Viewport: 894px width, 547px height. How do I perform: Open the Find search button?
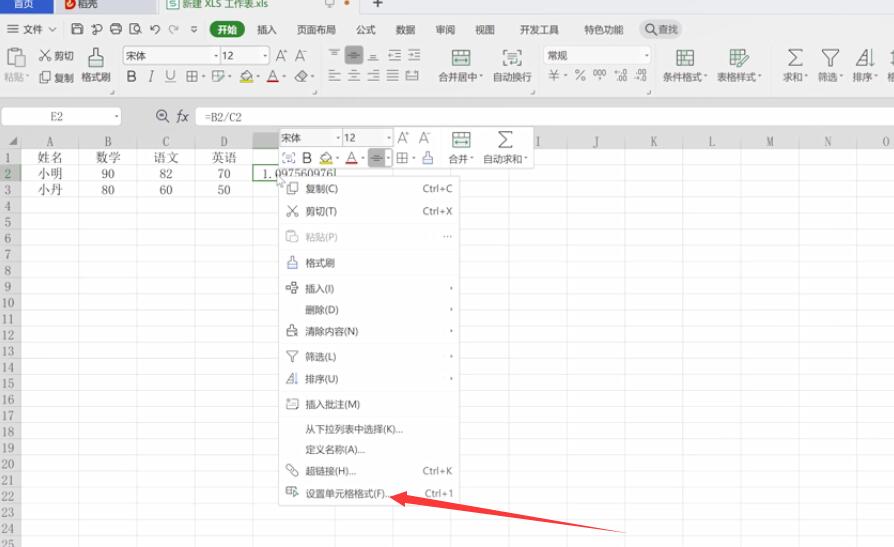pyautogui.click(x=661, y=29)
